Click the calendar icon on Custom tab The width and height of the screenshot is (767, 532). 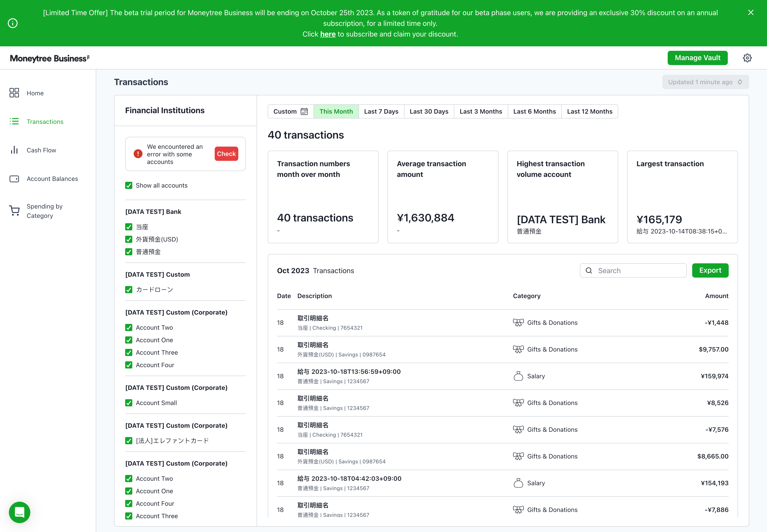pos(304,111)
